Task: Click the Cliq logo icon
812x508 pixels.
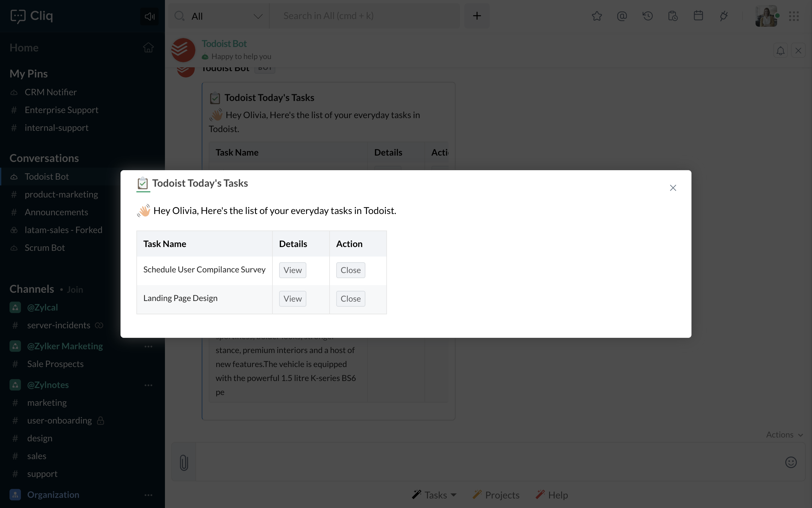Action: point(18,16)
